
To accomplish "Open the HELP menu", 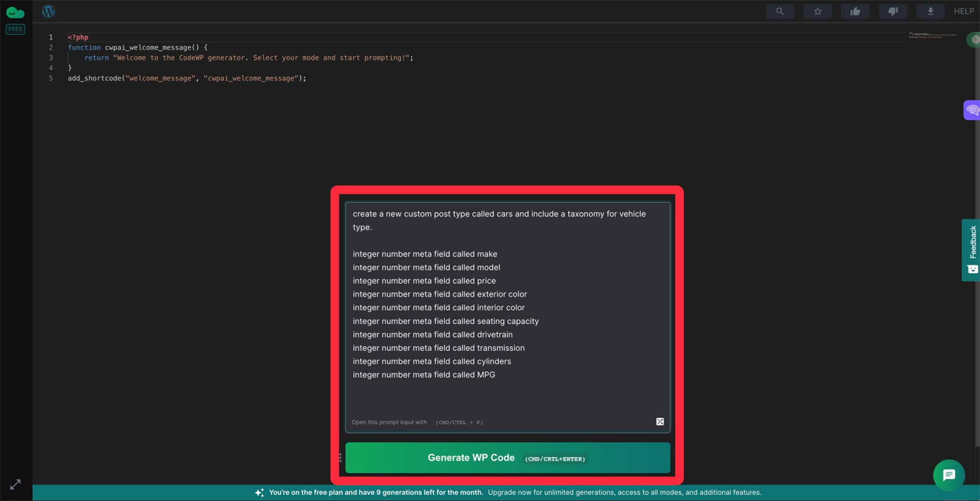I will [x=963, y=11].
